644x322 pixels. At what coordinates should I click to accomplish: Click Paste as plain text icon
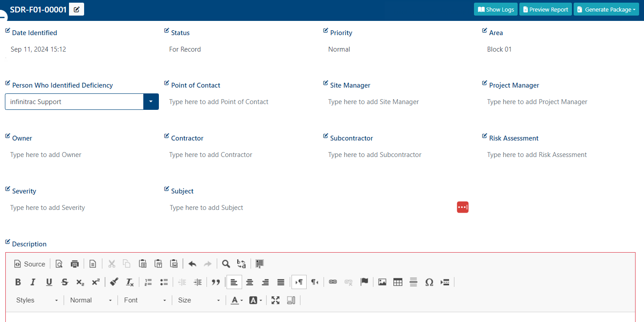[x=158, y=264]
